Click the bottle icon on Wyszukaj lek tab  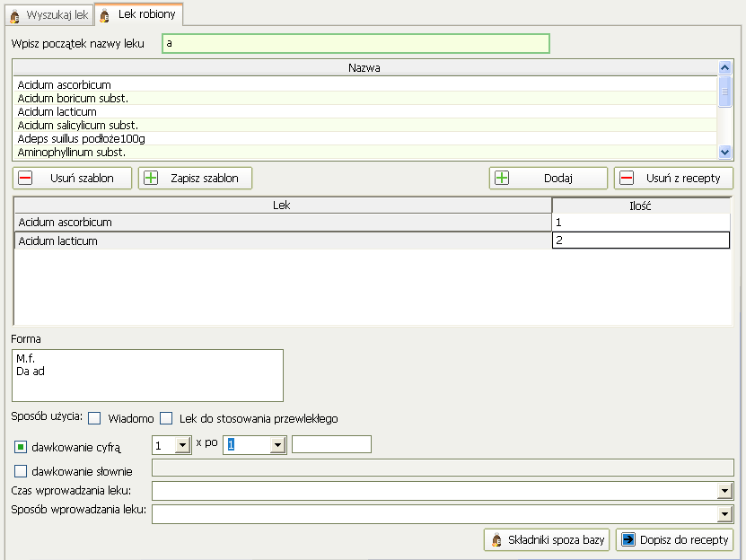pyautogui.click(x=14, y=15)
